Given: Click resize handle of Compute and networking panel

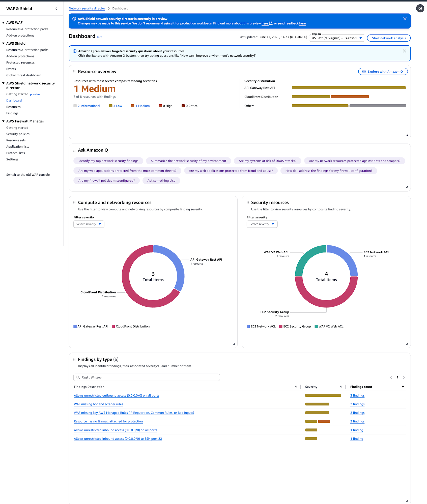Looking at the screenshot, I should pyautogui.click(x=234, y=344).
